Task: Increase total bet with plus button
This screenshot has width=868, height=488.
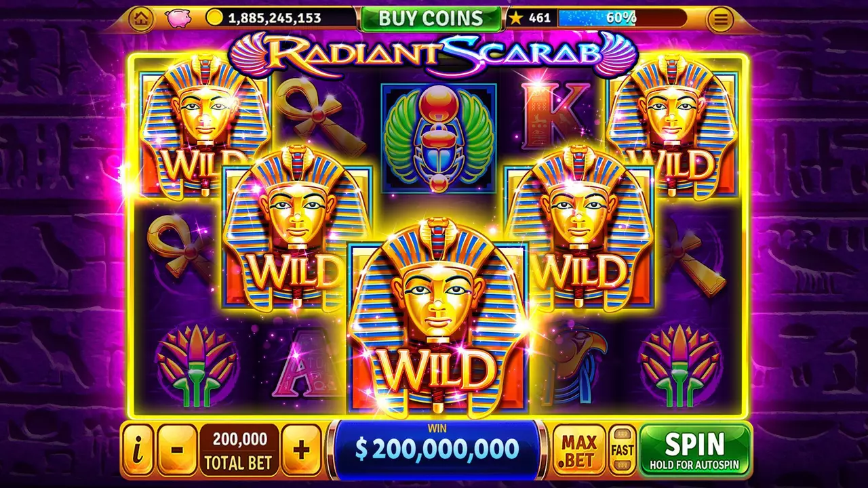Action: pos(301,449)
